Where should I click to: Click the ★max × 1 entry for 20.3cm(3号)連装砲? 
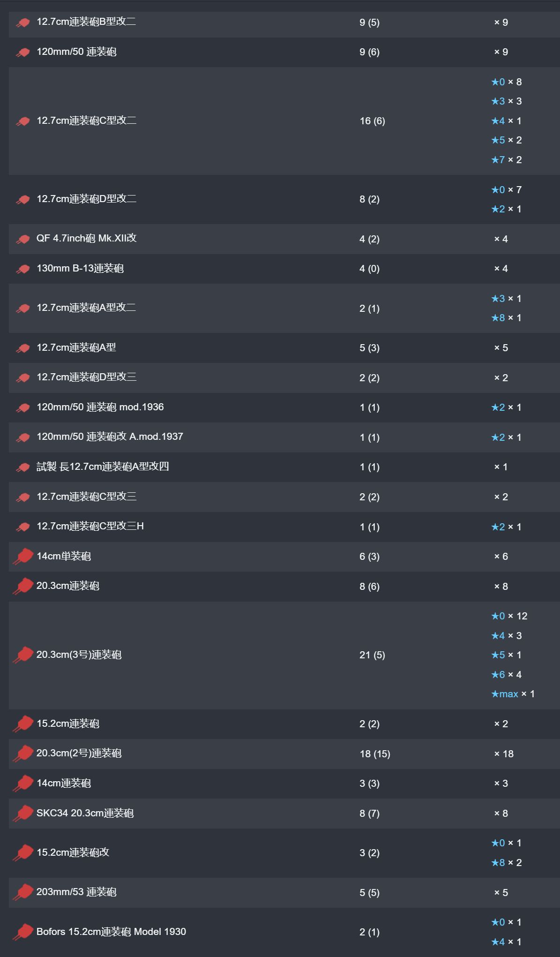(513, 694)
